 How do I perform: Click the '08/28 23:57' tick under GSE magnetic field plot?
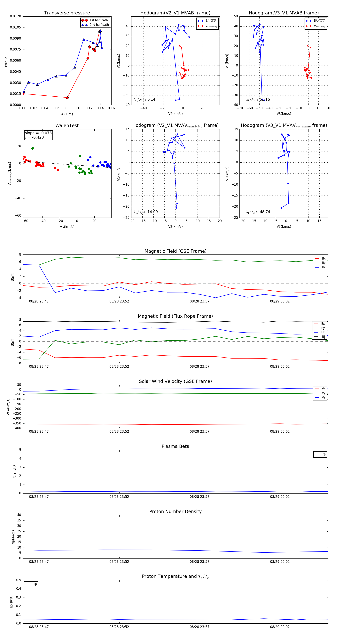coord(199,302)
